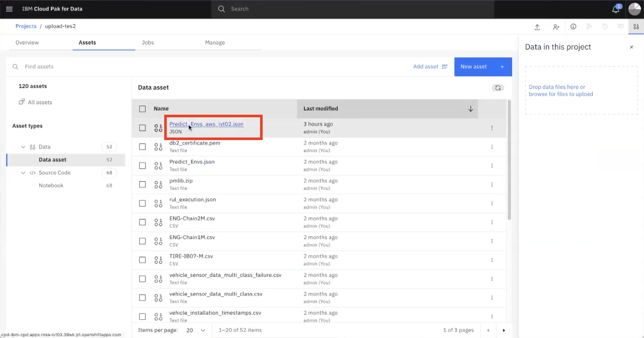644x338 pixels.
Task: Open overflow menu for ENG-Chain1M.csv
Action: tap(492, 241)
